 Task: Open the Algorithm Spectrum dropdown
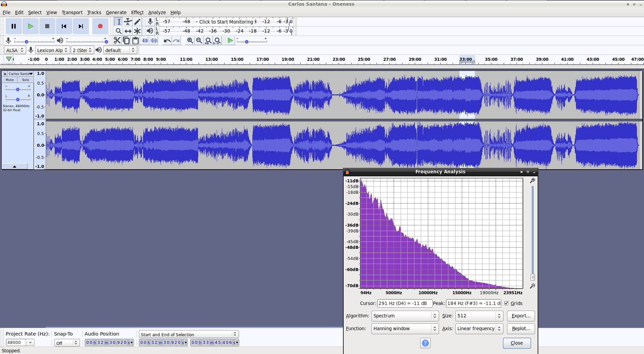[x=405, y=316]
